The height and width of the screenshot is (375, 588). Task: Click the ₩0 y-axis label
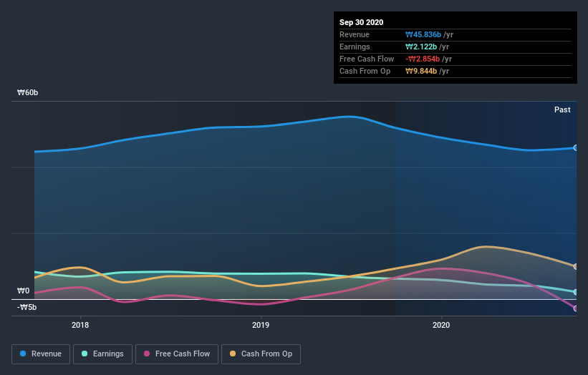click(x=23, y=291)
